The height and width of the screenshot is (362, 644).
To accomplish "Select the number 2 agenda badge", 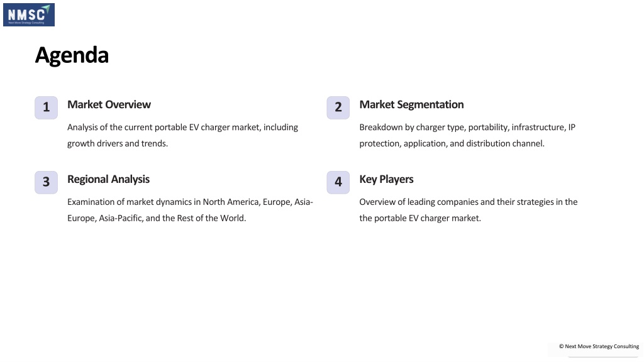I will (338, 107).
